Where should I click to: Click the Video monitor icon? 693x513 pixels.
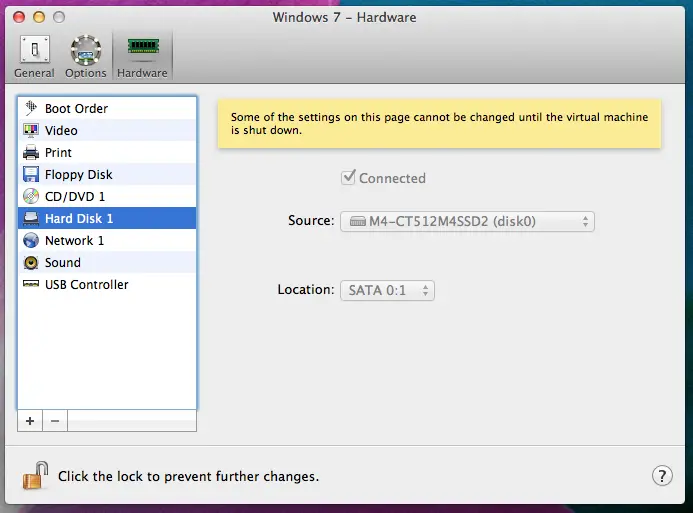point(30,130)
